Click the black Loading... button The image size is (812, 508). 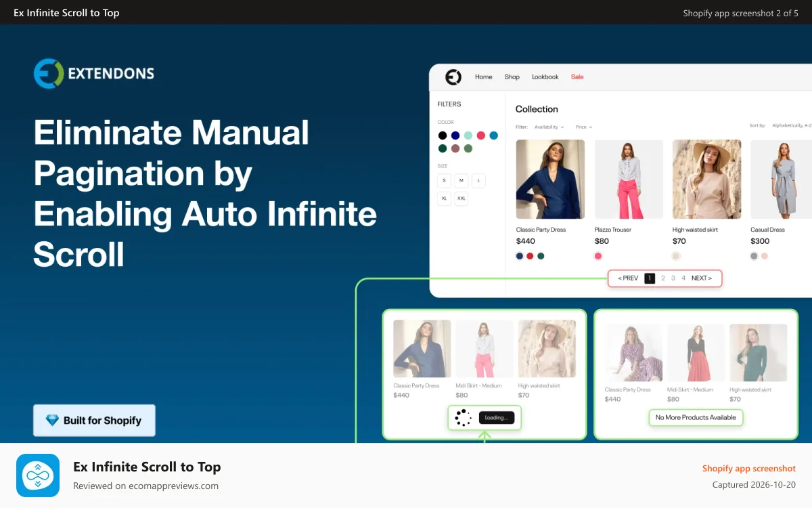pos(497,418)
